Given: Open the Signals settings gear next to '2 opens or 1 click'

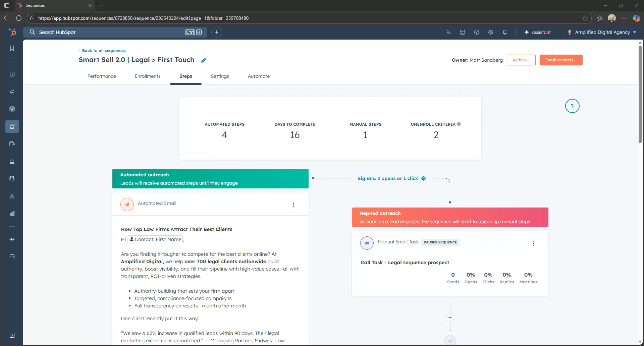Looking at the screenshot, I should point(423,178).
